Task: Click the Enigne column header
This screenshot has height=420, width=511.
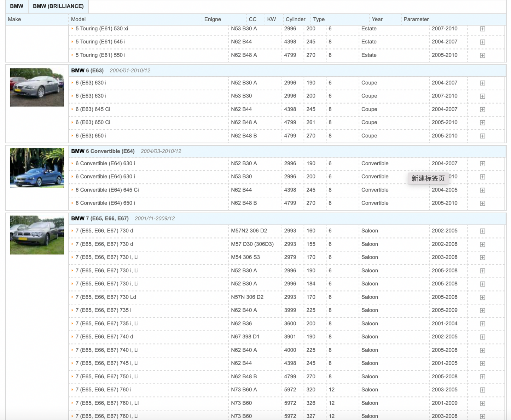Action: [213, 19]
